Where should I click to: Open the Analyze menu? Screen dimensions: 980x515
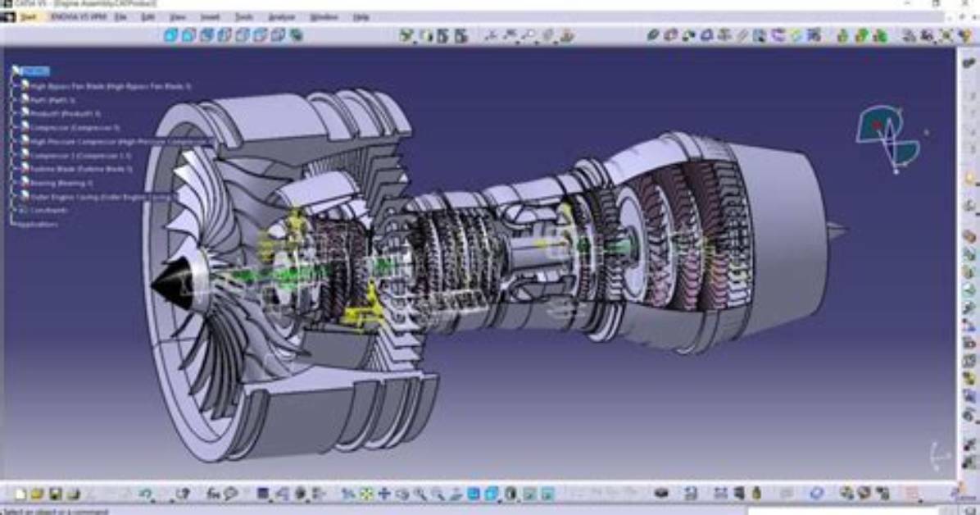(282, 17)
